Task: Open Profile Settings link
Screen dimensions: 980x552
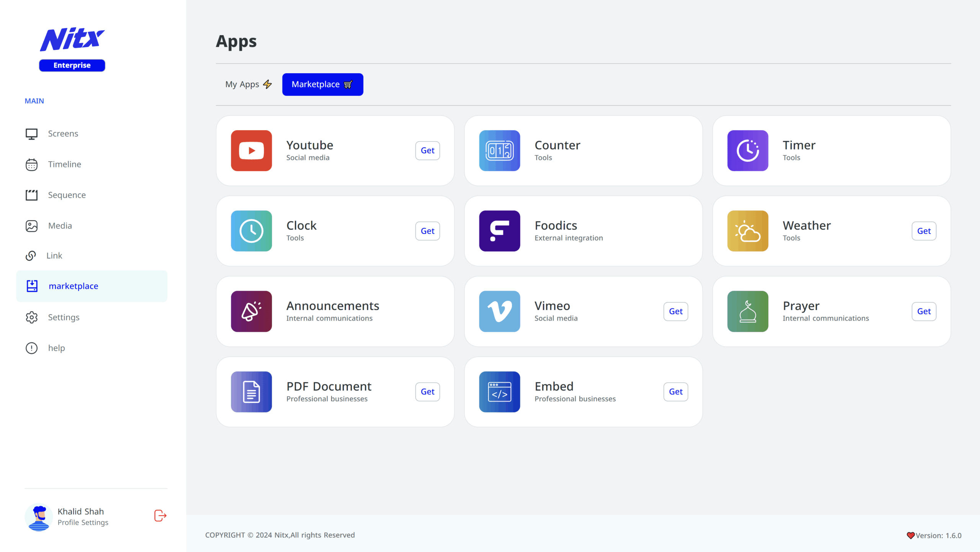Action: coord(83,523)
